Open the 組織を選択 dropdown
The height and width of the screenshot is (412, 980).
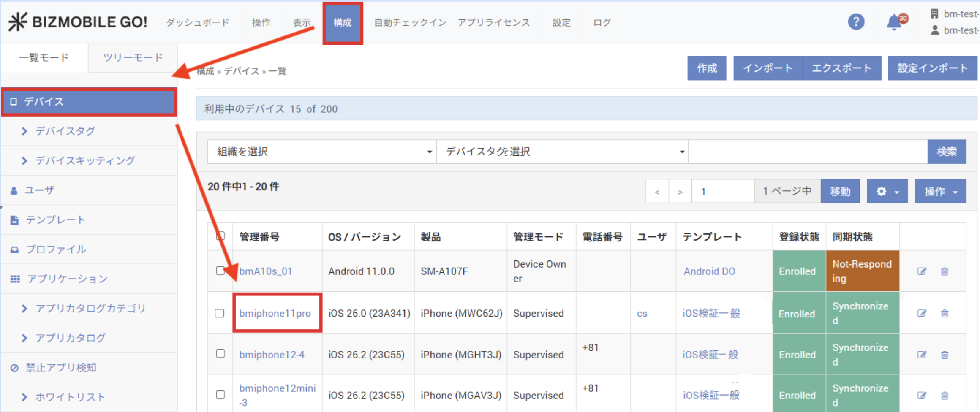[322, 152]
